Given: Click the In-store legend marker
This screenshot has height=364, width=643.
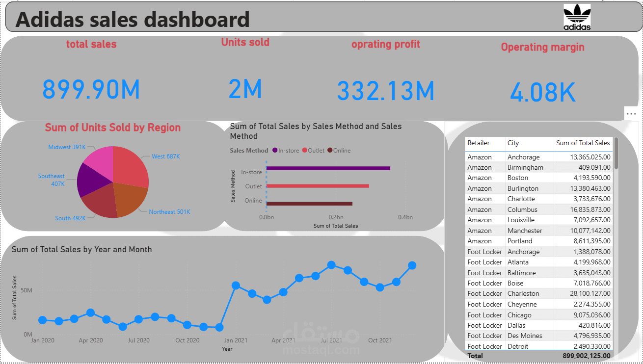Looking at the screenshot, I should pos(274,151).
